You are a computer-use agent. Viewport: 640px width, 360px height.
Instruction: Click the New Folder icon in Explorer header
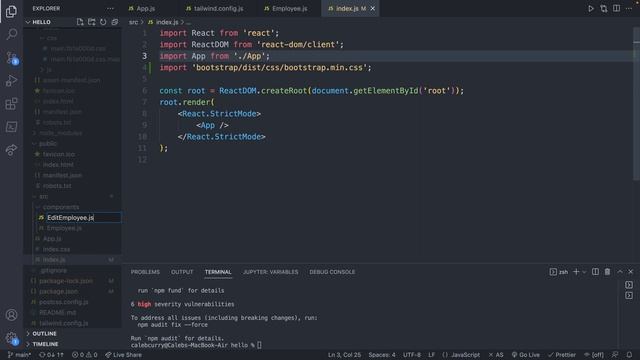pos(91,22)
